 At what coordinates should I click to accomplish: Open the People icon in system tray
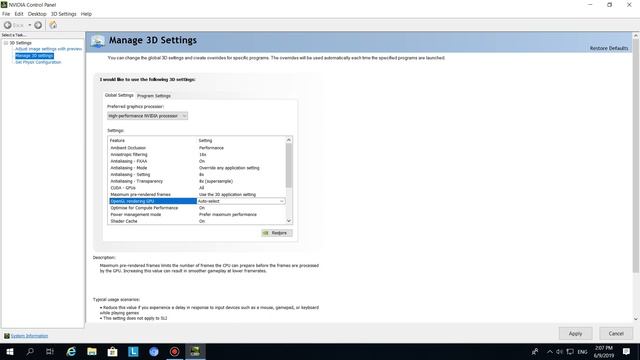tap(535, 351)
